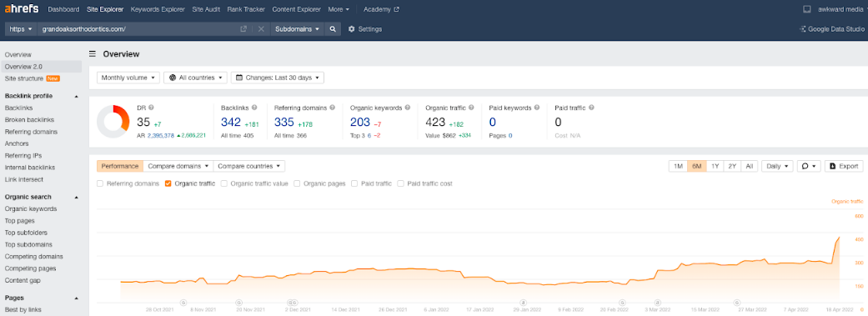This screenshot has width=868, height=316.
Task: Clear the URL with the X icon
Action: pyautogui.click(x=261, y=29)
